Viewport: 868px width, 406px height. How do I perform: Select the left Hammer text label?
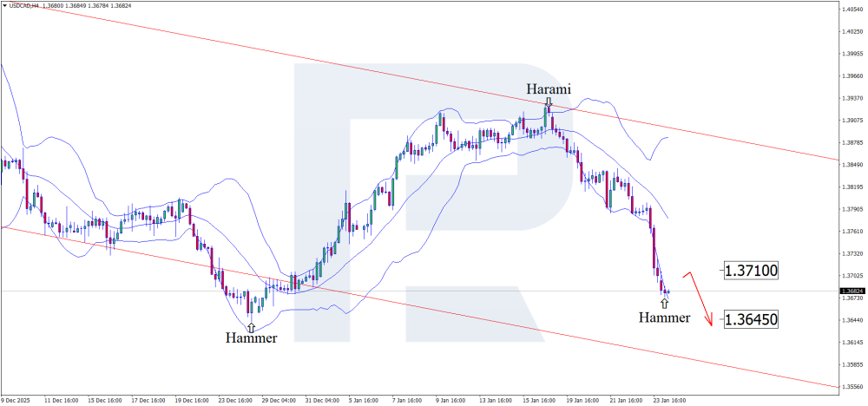[x=251, y=338]
